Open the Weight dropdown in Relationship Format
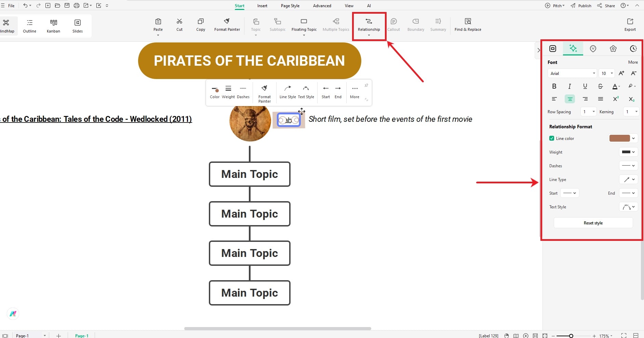The image size is (644, 338). click(628, 152)
